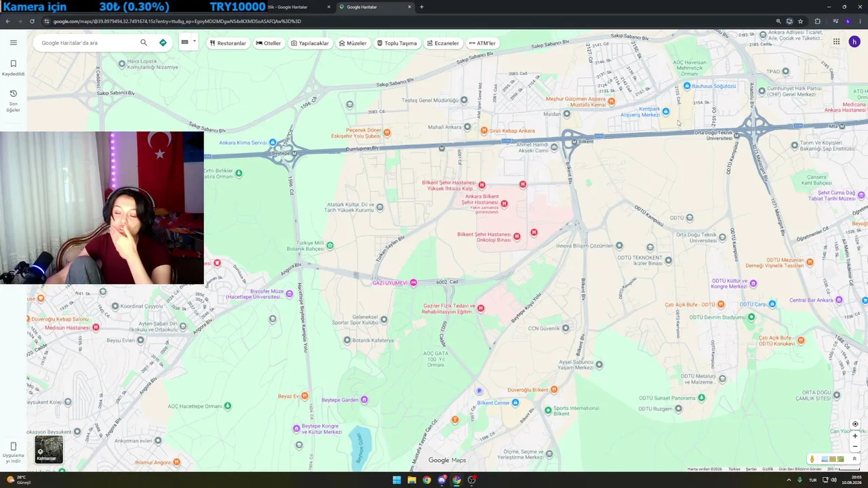This screenshot has height=488, width=868.
Task: Filter map by ATM'ler
Action: coord(482,43)
